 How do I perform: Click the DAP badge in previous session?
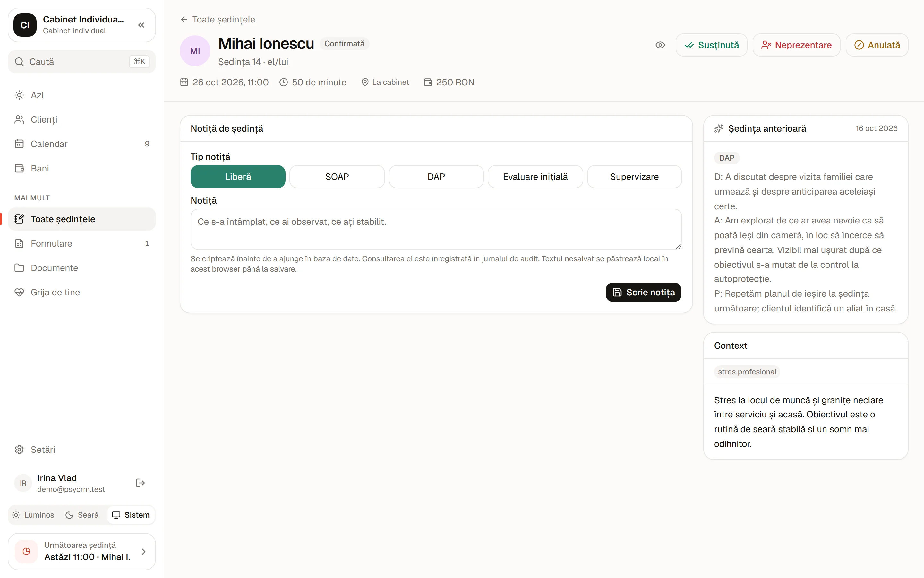[x=727, y=158]
